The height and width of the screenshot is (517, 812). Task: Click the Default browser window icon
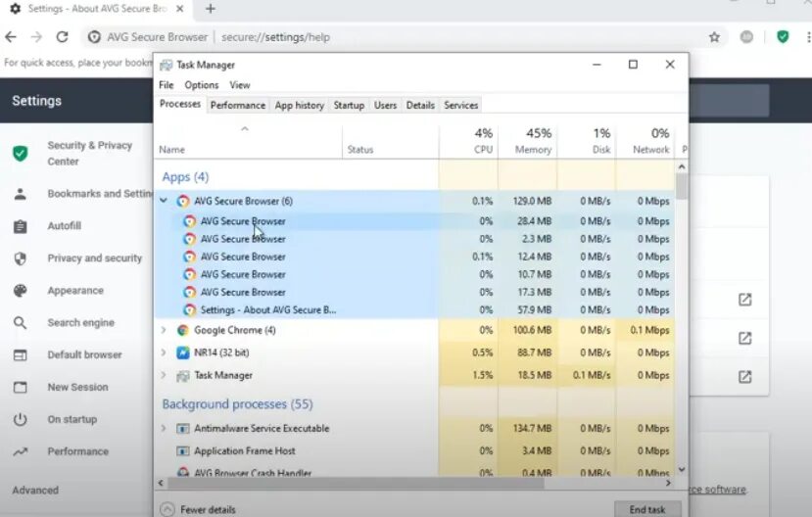pos(21,355)
